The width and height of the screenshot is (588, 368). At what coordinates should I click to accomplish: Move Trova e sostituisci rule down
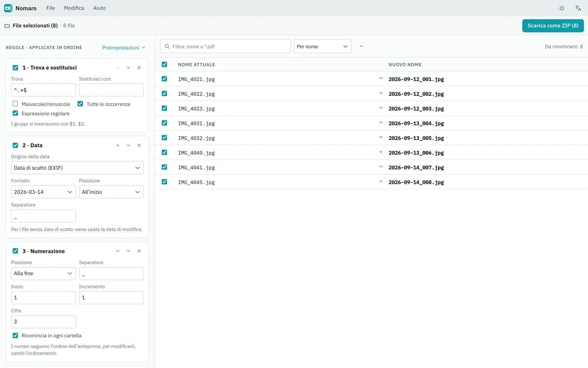128,68
